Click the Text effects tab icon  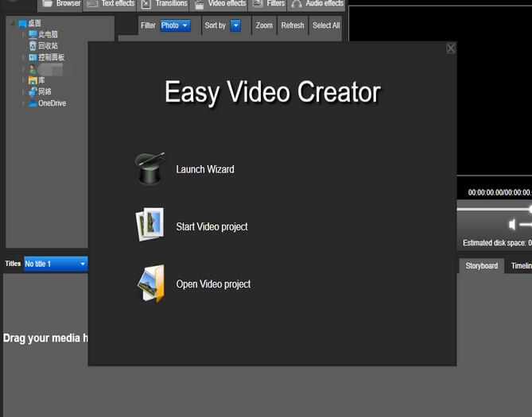click(x=92, y=4)
